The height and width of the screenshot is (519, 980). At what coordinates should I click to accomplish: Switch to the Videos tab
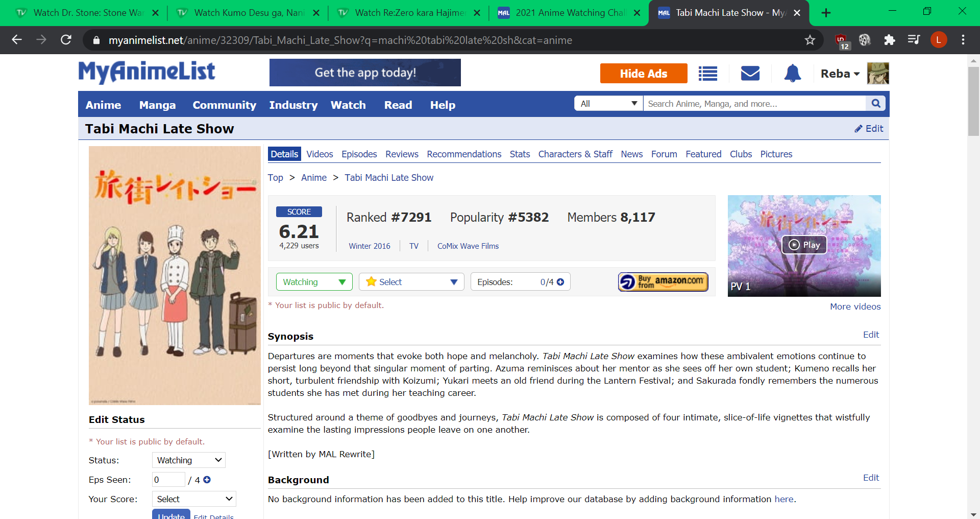[x=320, y=154]
